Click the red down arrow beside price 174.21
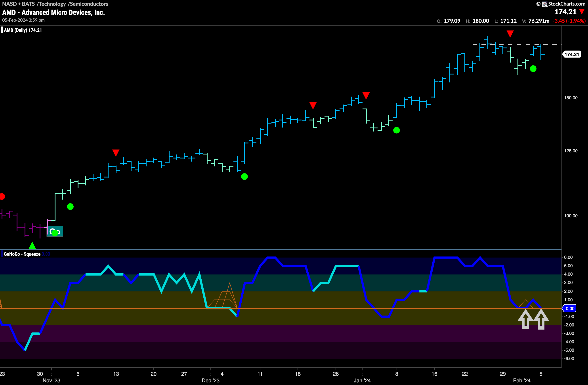This screenshot has height=385, width=588. [x=582, y=12]
